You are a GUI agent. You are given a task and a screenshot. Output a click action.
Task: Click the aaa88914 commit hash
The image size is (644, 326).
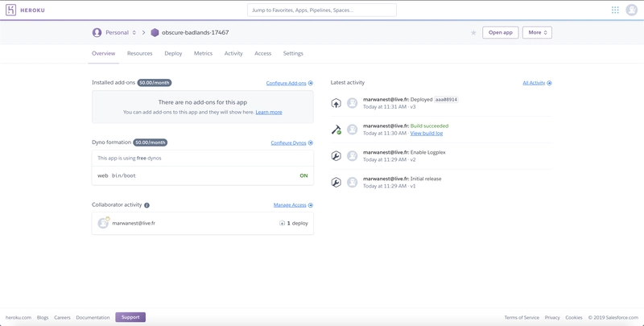(447, 100)
